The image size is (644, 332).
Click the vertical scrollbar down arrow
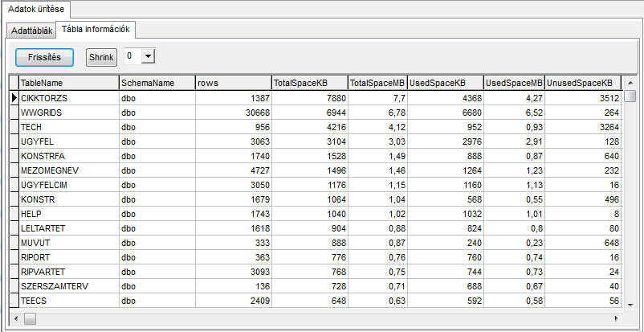point(630,305)
